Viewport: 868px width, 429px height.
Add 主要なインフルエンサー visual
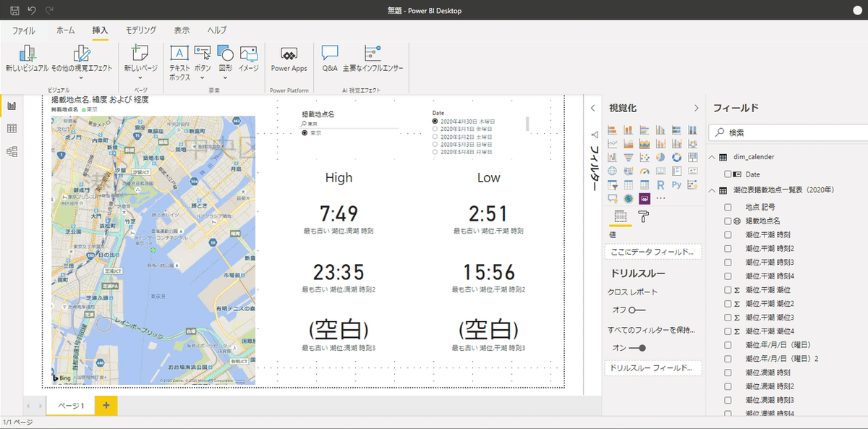click(x=373, y=59)
